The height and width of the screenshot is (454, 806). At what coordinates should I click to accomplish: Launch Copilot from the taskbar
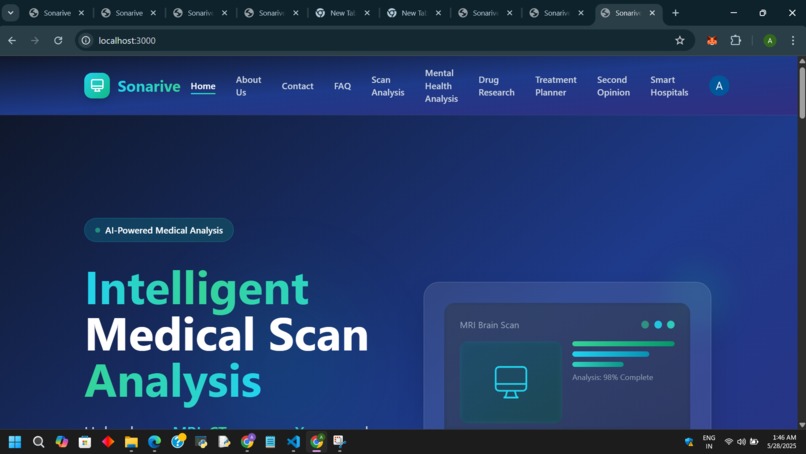[x=62, y=442]
